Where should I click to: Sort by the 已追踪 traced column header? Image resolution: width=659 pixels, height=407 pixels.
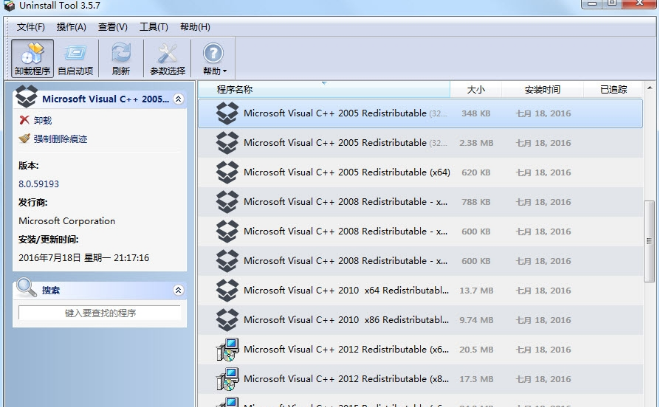coord(613,90)
